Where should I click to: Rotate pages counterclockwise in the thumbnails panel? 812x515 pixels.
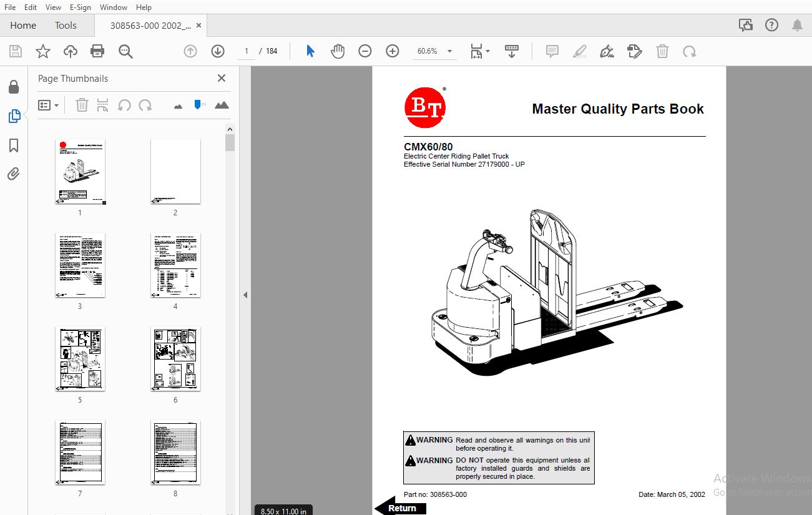click(x=124, y=105)
